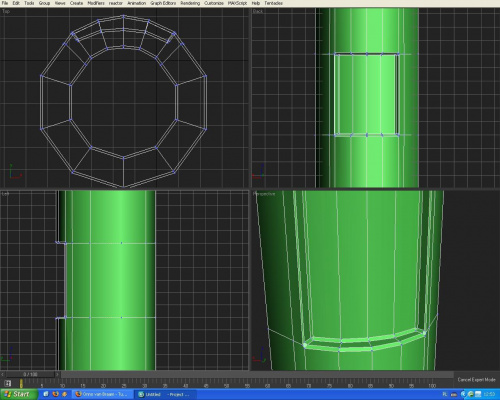Click the time slider right arrow

point(57,375)
